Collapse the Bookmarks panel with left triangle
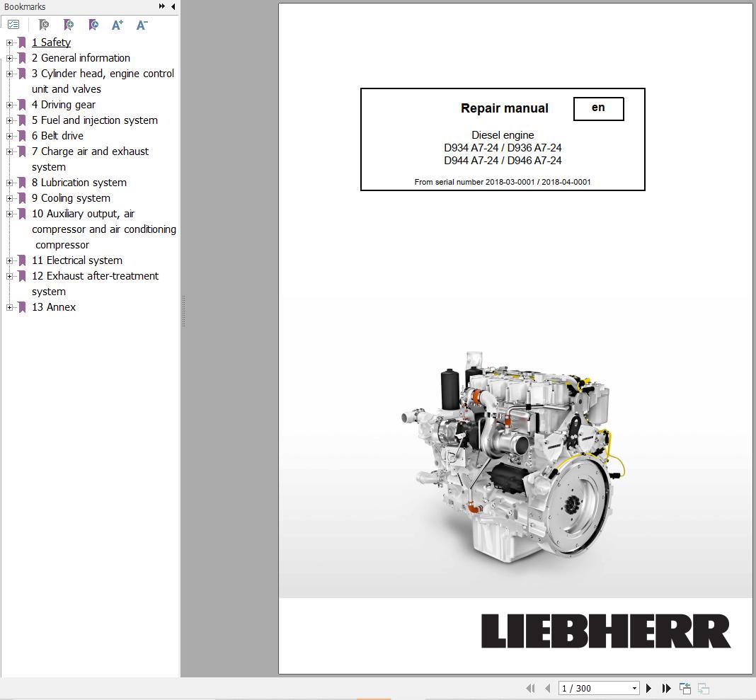This screenshot has width=756, height=700. (173, 6)
